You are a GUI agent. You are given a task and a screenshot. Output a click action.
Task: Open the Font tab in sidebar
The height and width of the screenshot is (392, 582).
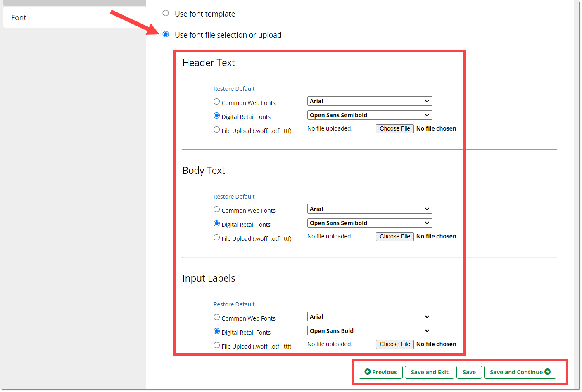pos(19,18)
